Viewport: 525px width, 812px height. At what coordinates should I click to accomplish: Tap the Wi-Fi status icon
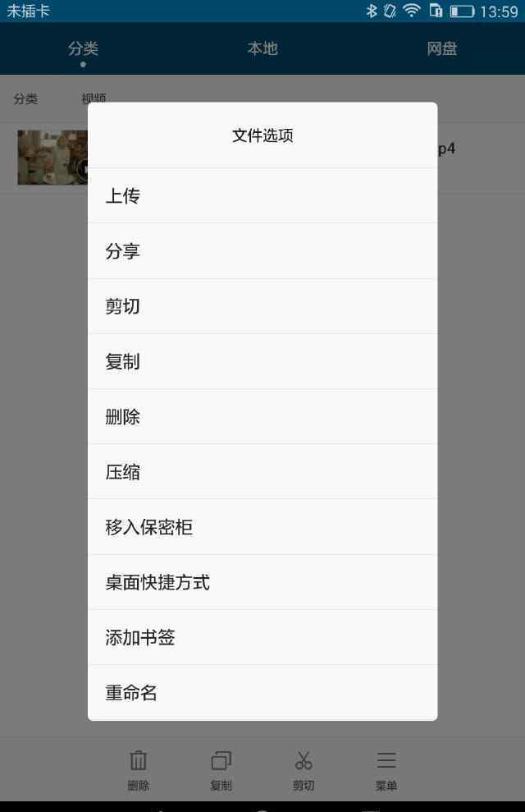[412, 11]
